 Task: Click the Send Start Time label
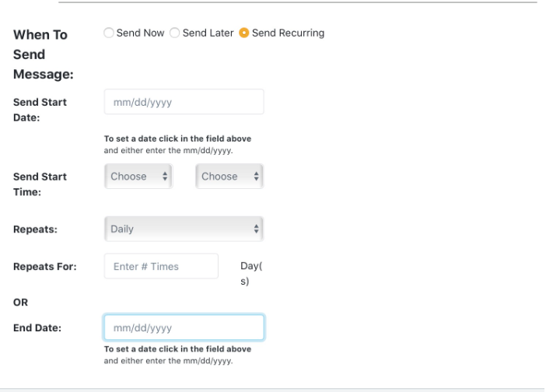pos(40,184)
